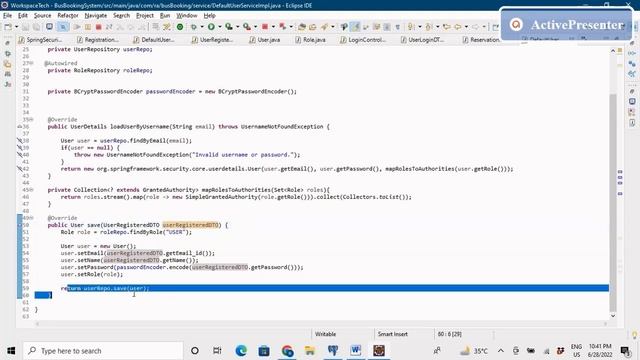Screen dimensions: 640x360
Task: Switch to the LoginControl... editor tab
Action: (x=363, y=40)
